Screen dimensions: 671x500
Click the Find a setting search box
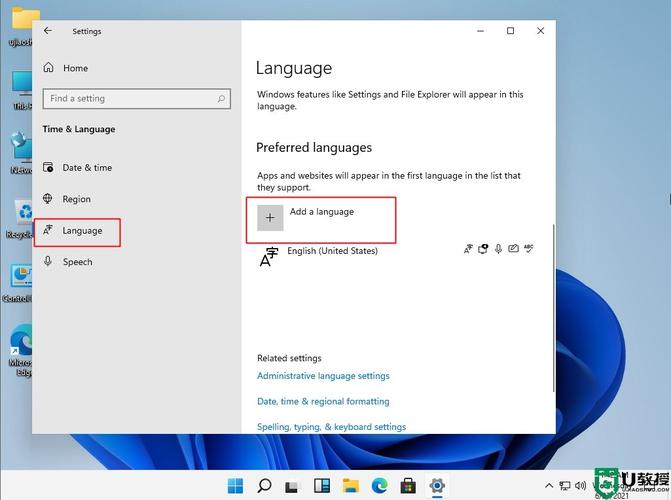click(137, 99)
